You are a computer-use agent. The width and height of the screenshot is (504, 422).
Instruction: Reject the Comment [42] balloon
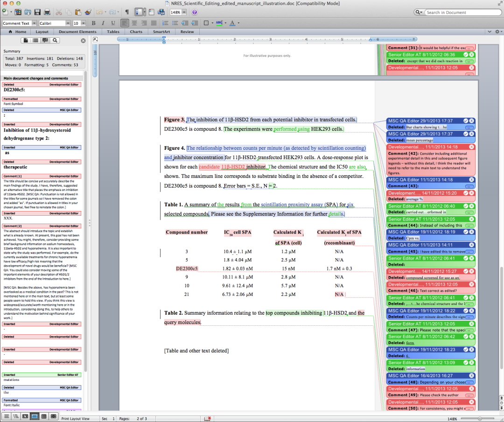pos(471,147)
